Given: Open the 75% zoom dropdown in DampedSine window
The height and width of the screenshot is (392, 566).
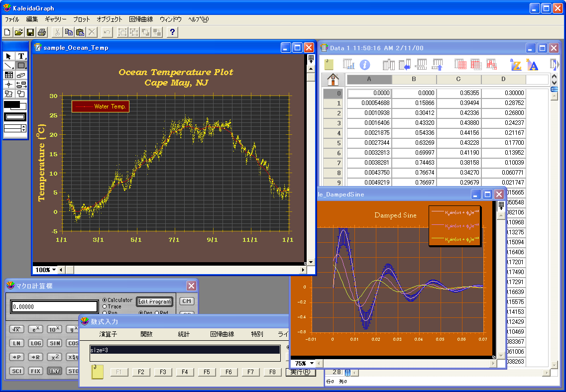Looking at the screenshot, I should 304,364.
